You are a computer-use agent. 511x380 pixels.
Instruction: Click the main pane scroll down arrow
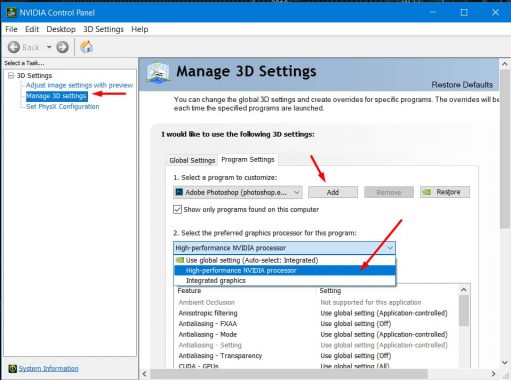tap(504, 362)
